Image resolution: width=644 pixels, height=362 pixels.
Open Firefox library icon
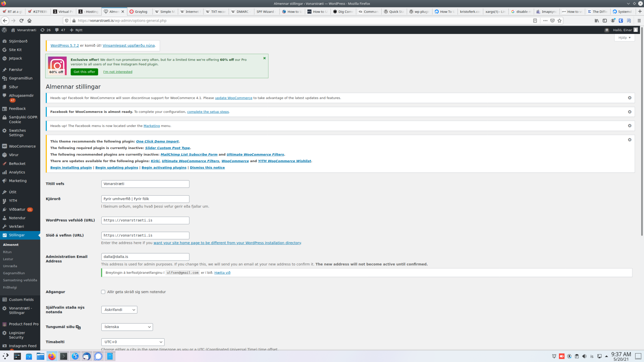pyautogui.click(x=597, y=20)
